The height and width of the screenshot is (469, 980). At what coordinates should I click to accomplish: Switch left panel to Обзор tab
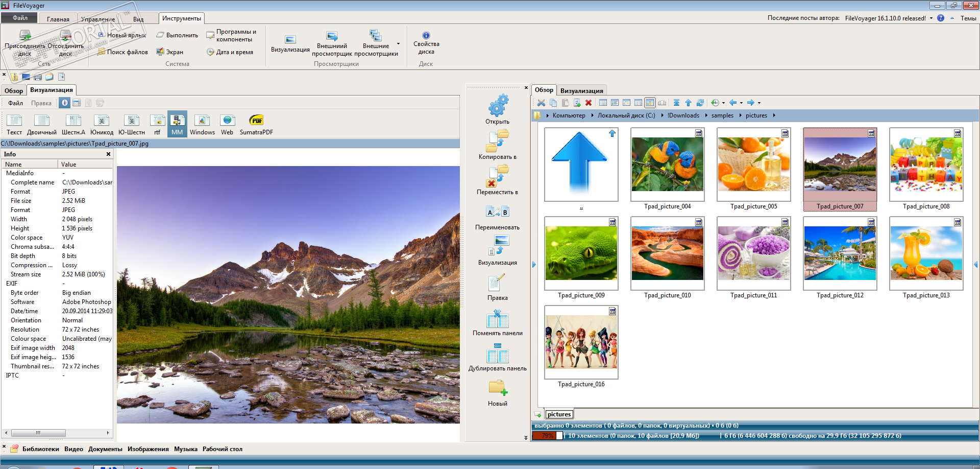click(14, 90)
